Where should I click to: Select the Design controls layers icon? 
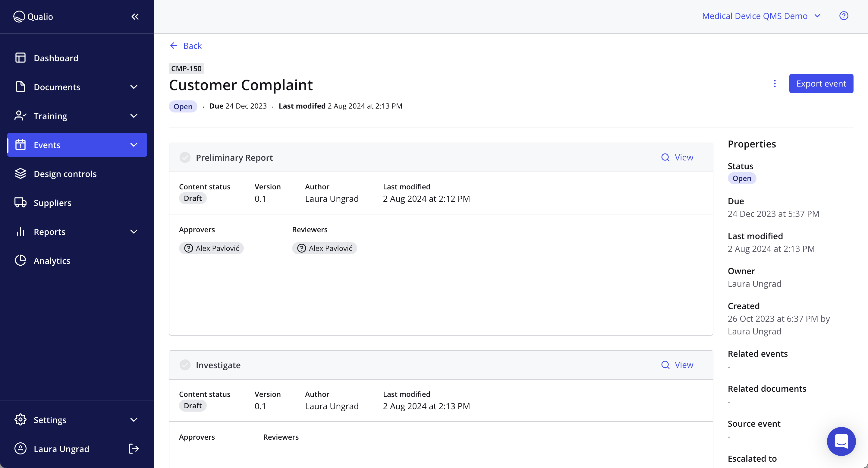tap(20, 174)
